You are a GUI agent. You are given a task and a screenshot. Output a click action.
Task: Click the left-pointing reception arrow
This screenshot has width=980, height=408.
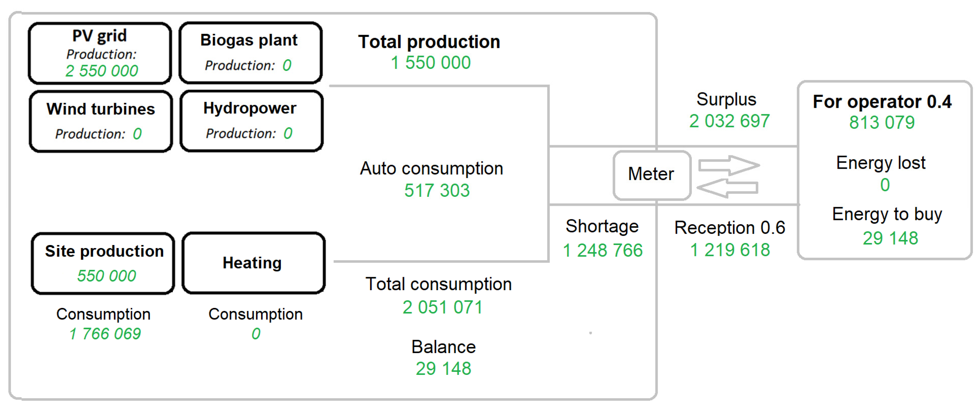pos(727,188)
